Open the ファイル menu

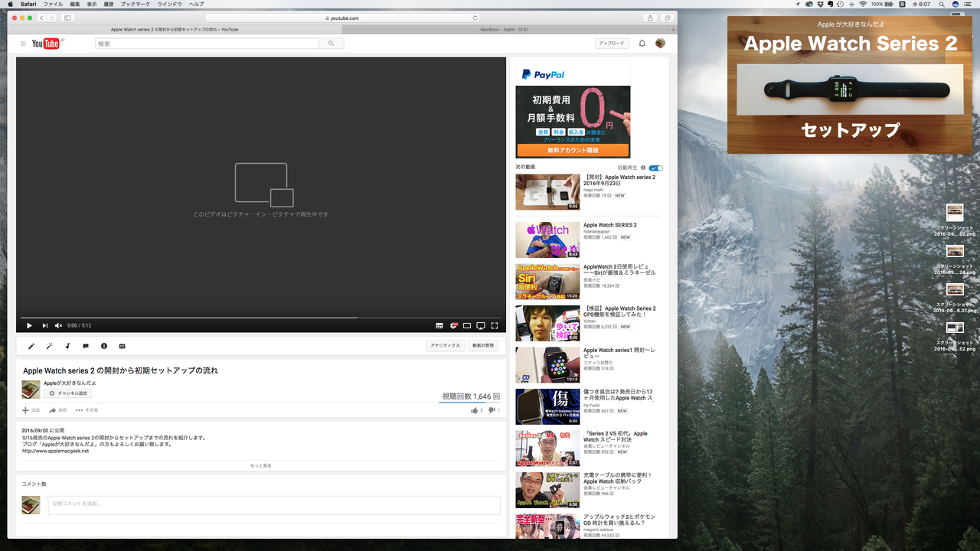(53, 4)
